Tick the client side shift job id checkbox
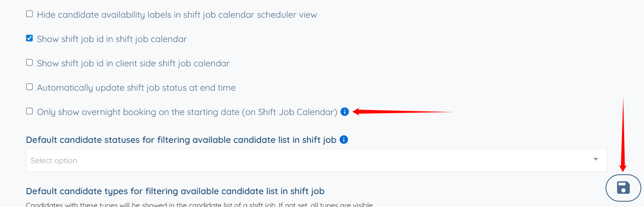 [30, 63]
